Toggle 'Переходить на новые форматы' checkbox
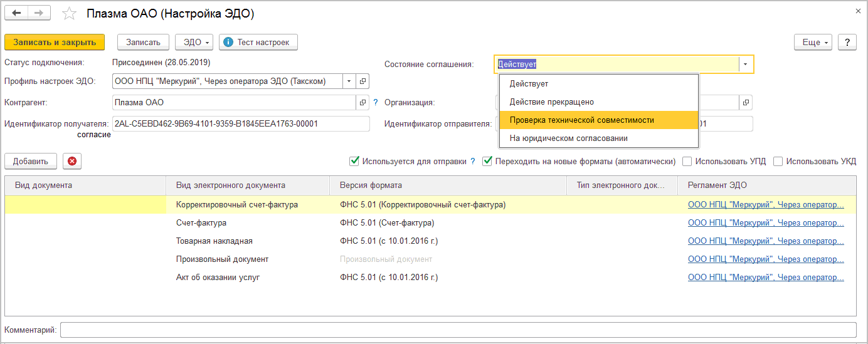 [x=487, y=161]
